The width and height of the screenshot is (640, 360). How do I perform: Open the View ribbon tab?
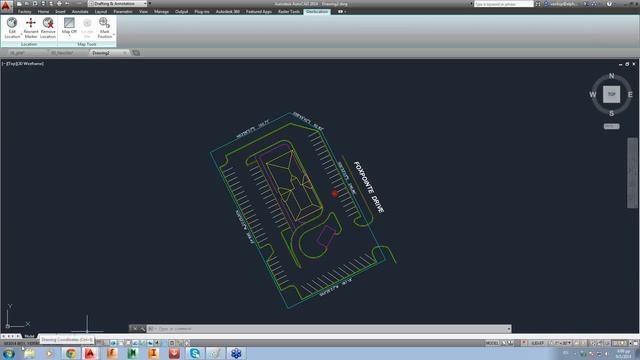143,12
